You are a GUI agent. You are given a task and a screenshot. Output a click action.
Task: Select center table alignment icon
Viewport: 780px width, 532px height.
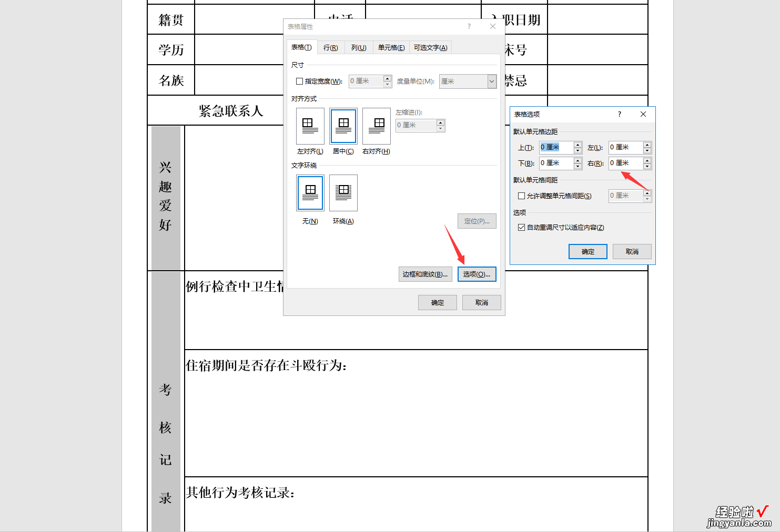[x=343, y=126]
